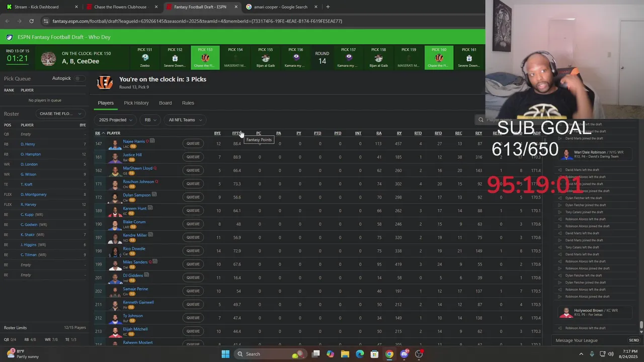644x362 pixels.
Task: Queue Justice Hill
Action: (193, 157)
